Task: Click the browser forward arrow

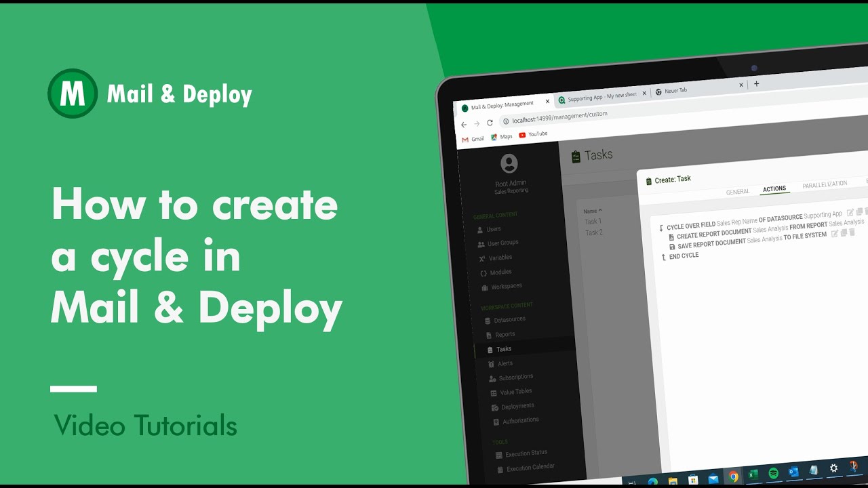Action: click(x=477, y=123)
